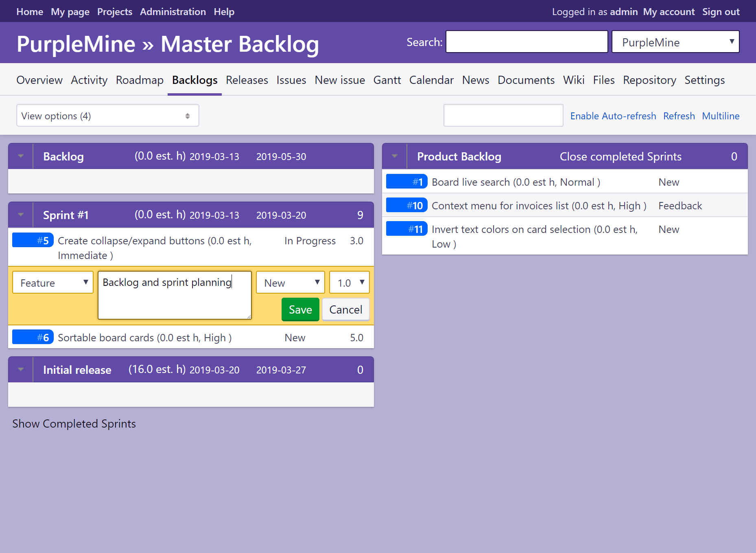Click the blue #5 story ID badge
This screenshot has width=756, height=553.
33,241
